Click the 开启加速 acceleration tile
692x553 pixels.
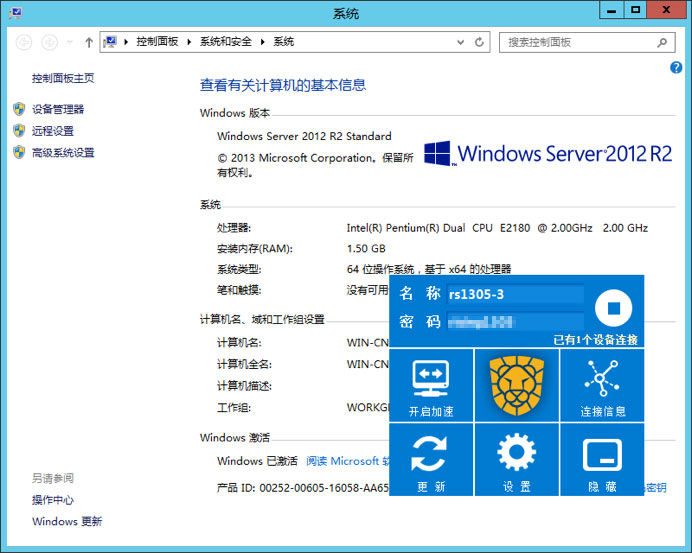[x=431, y=386]
